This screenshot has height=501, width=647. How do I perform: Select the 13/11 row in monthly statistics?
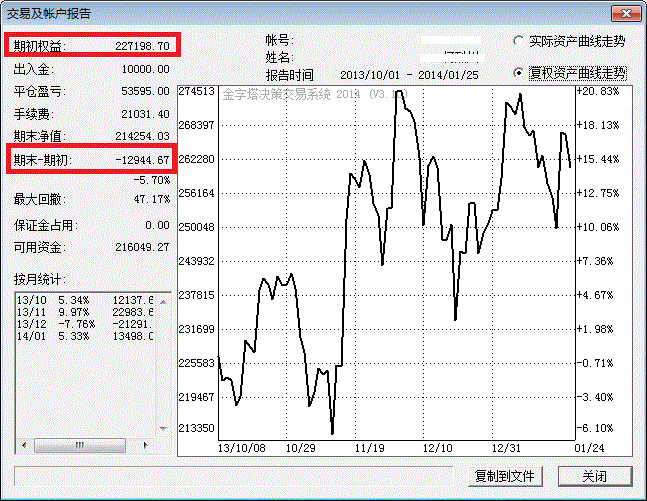85,312
